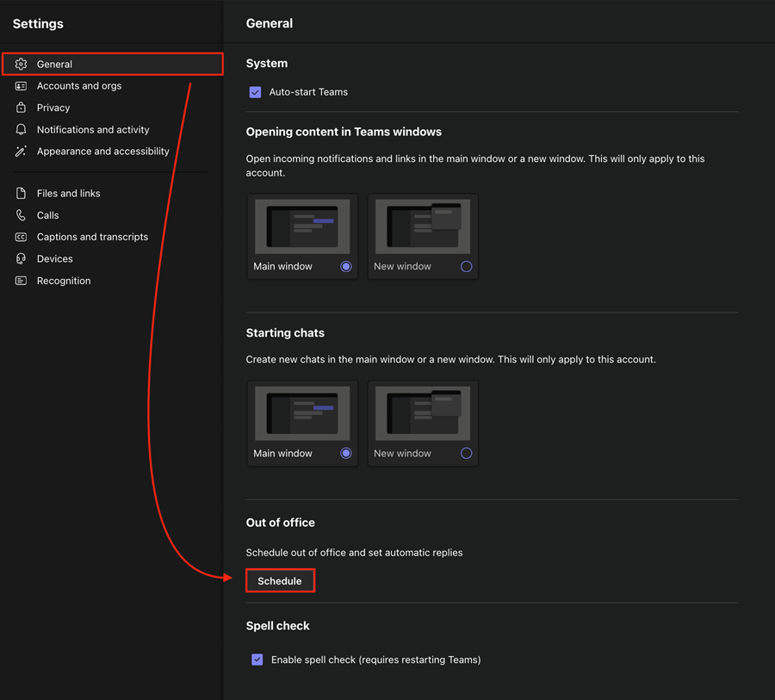Image resolution: width=775 pixels, height=700 pixels.
Task: Click New window thumbnail under Opening content
Action: 423,226
